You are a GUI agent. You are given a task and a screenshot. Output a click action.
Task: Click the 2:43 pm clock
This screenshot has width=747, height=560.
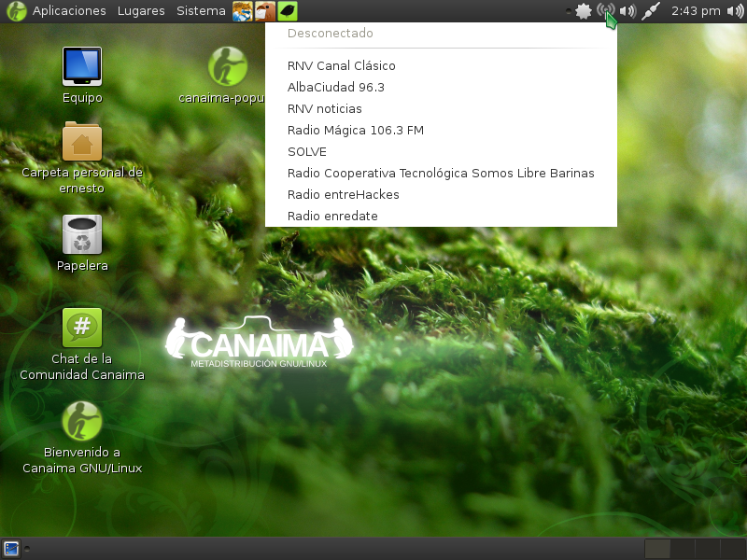coord(697,11)
